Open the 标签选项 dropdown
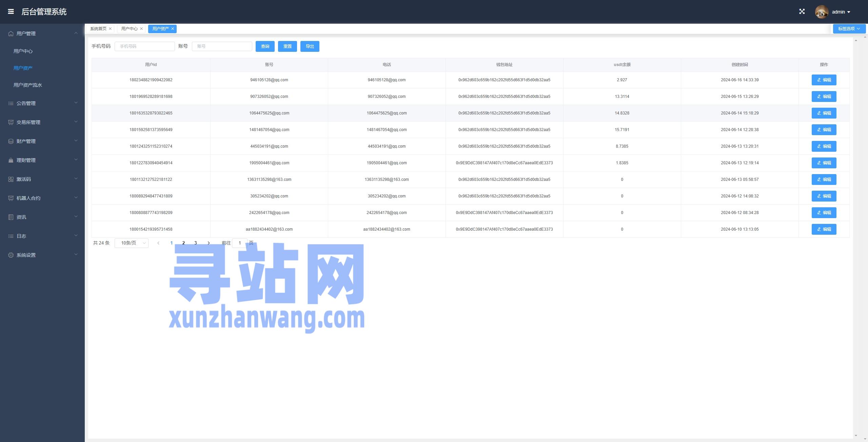 click(x=849, y=29)
